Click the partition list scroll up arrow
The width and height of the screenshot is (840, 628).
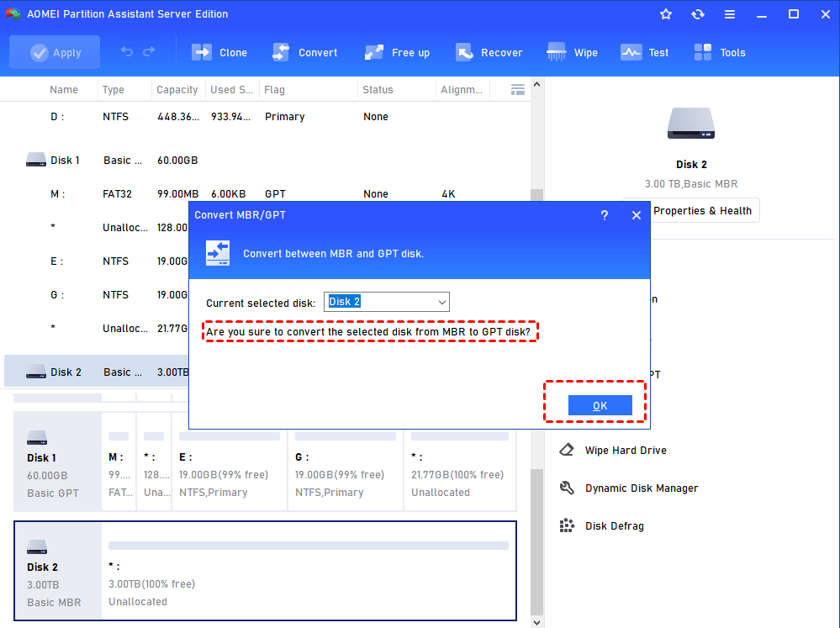[536, 85]
